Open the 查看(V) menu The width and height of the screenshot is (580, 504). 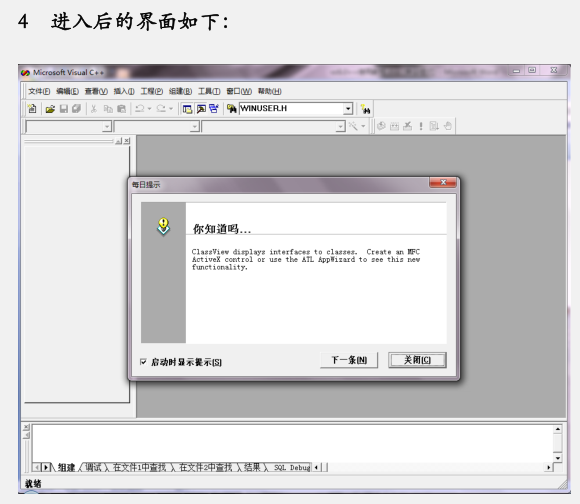pos(96,91)
